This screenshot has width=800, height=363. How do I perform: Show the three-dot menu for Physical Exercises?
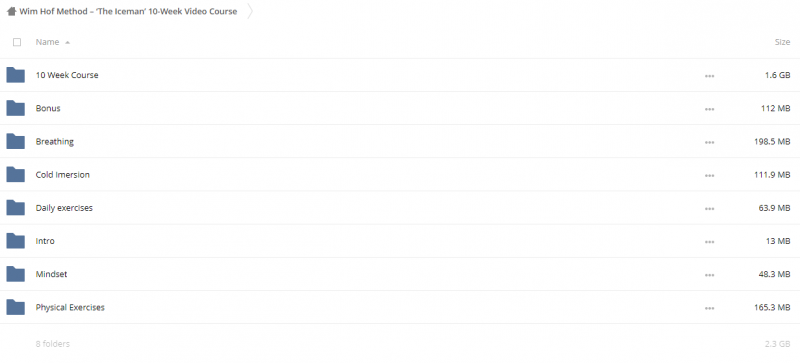[x=709, y=308]
